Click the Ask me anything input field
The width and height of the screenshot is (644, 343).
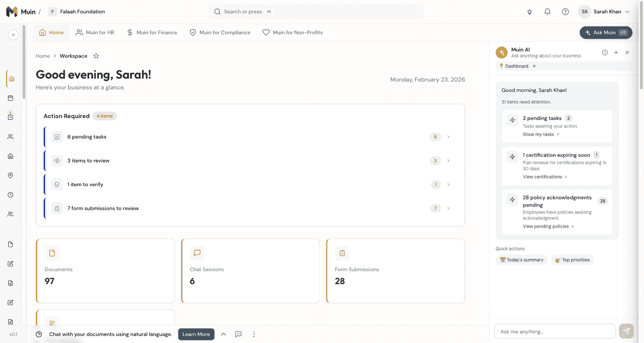coord(552,331)
